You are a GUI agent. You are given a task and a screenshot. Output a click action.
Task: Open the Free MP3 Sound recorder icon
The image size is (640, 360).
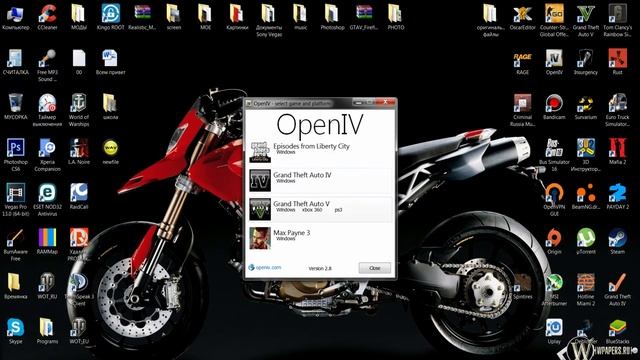[47, 65]
